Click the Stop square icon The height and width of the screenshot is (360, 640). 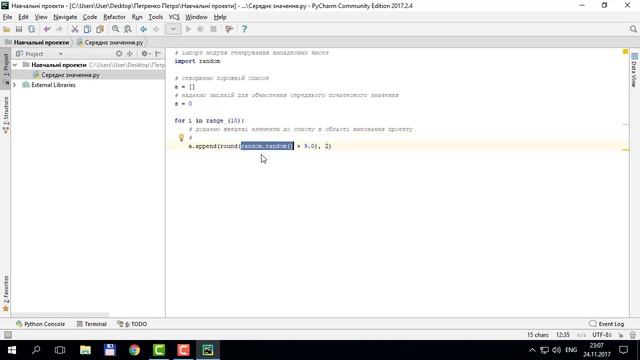(x=213, y=29)
